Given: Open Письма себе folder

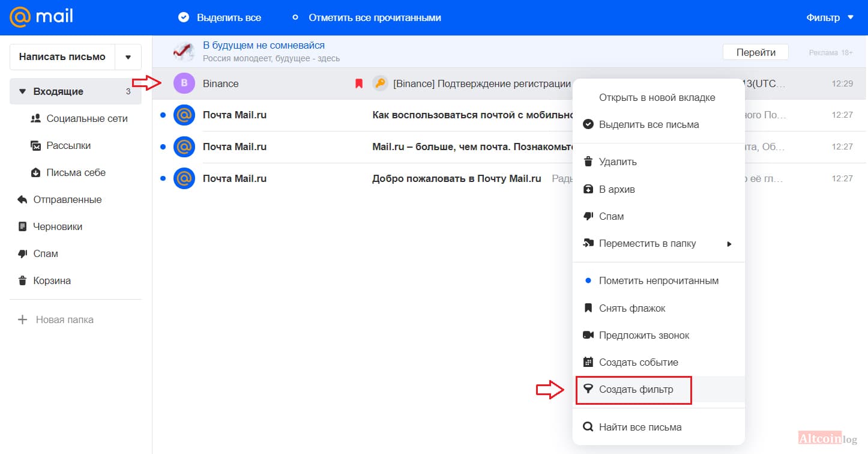Looking at the screenshot, I should pos(76,173).
